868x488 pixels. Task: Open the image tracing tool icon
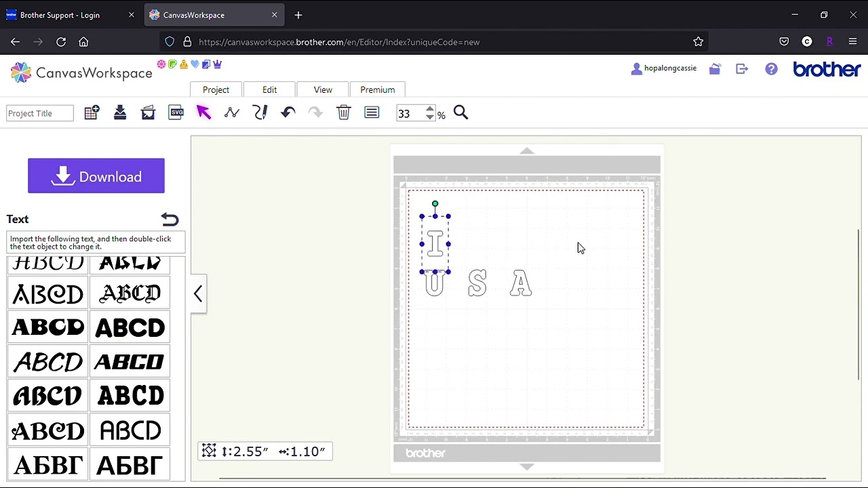pyautogui.click(x=148, y=113)
